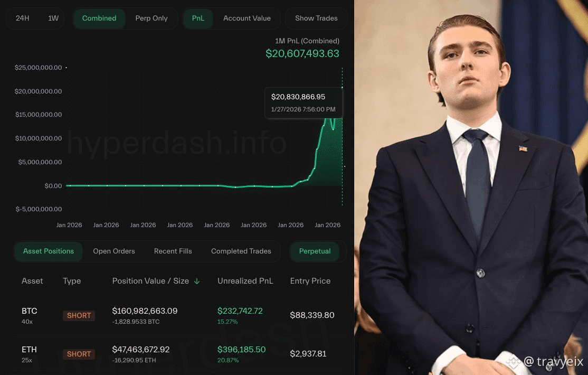588x375 pixels.
Task: Click the BTC SHORT type badge
Action: pos(79,316)
